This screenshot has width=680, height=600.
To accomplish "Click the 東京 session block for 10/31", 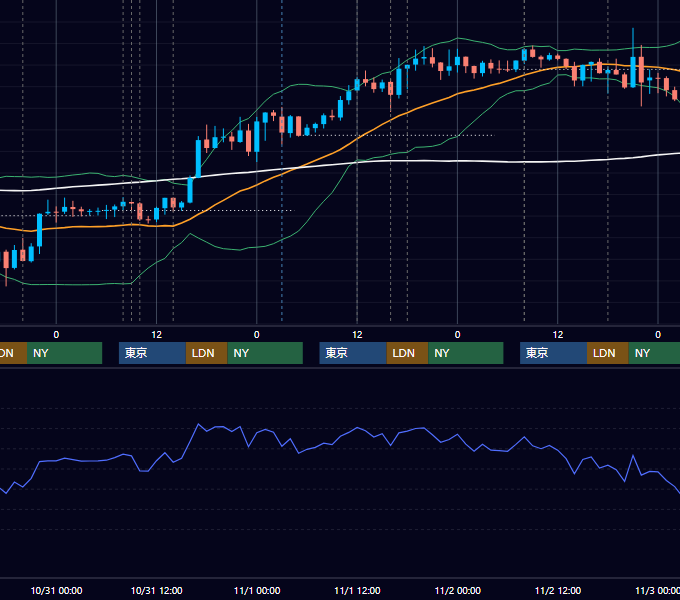I will tap(153, 353).
